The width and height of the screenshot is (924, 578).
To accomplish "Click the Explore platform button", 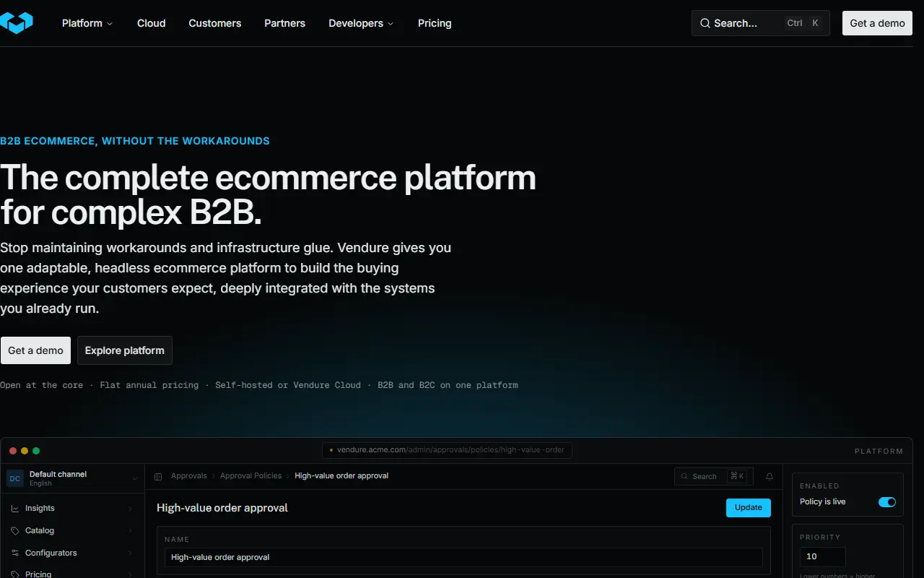I will [x=125, y=350].
